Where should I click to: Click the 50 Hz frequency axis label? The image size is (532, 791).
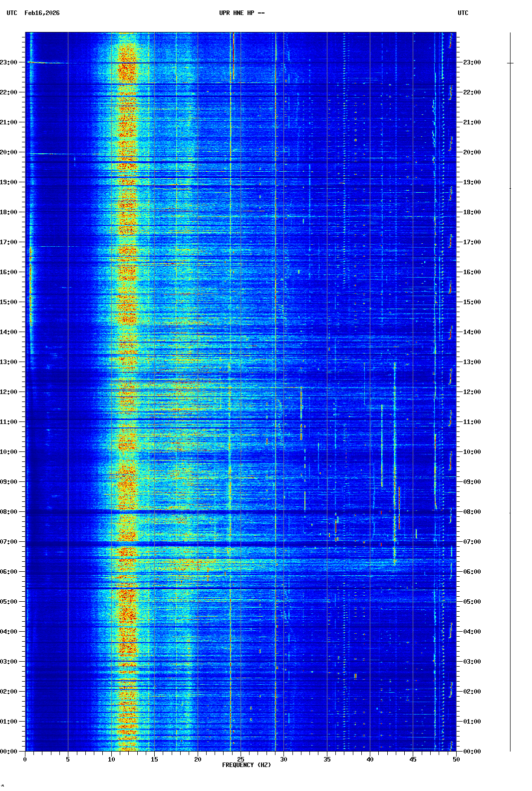(456, 760)
